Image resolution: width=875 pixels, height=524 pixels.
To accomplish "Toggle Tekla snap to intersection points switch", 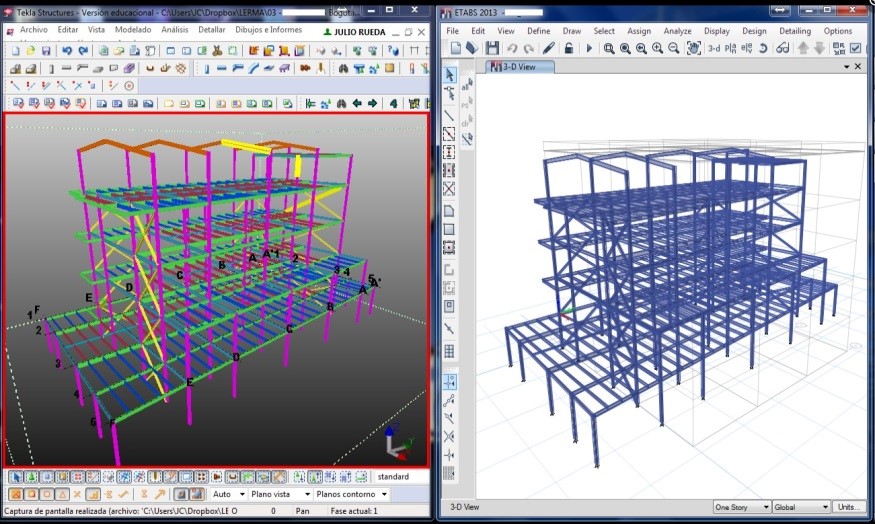I will [78, 494].
